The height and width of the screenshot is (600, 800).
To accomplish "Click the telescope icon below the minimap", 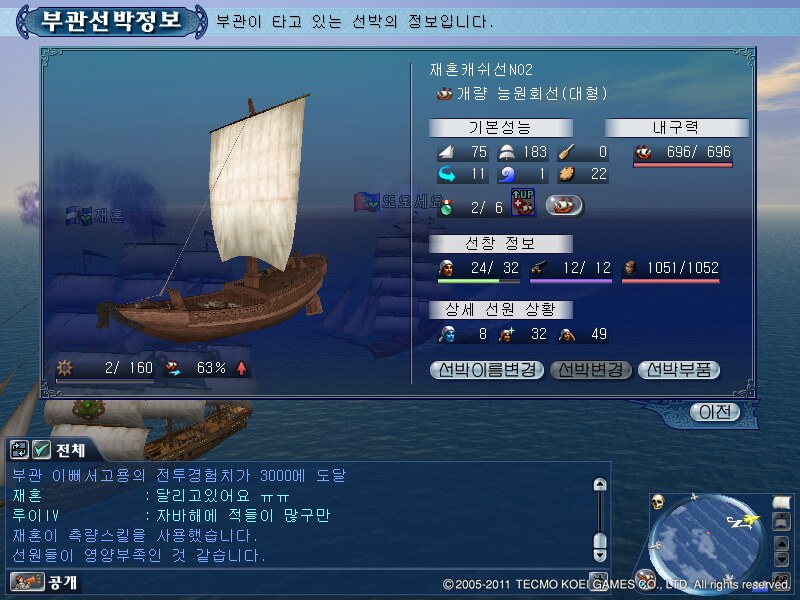I will pyautogui.click(x=646, y=578).
